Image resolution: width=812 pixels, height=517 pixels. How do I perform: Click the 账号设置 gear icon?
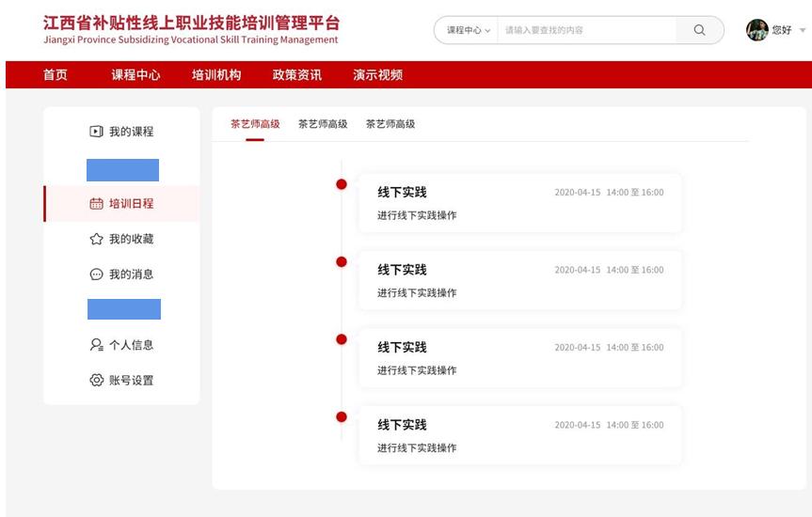pyautogui.click(x=96, y=381)
